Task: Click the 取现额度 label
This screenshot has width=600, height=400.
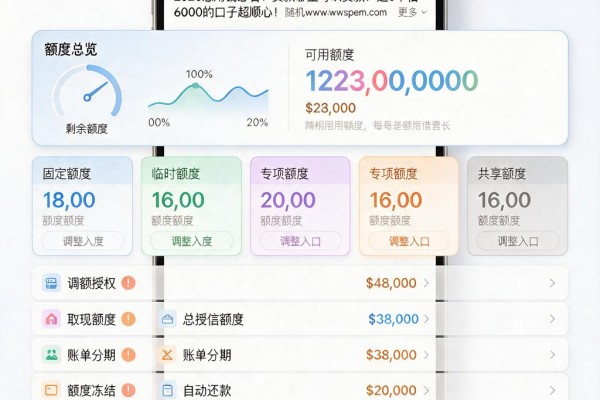Action: pyautogui.click(x=91, y=319)
